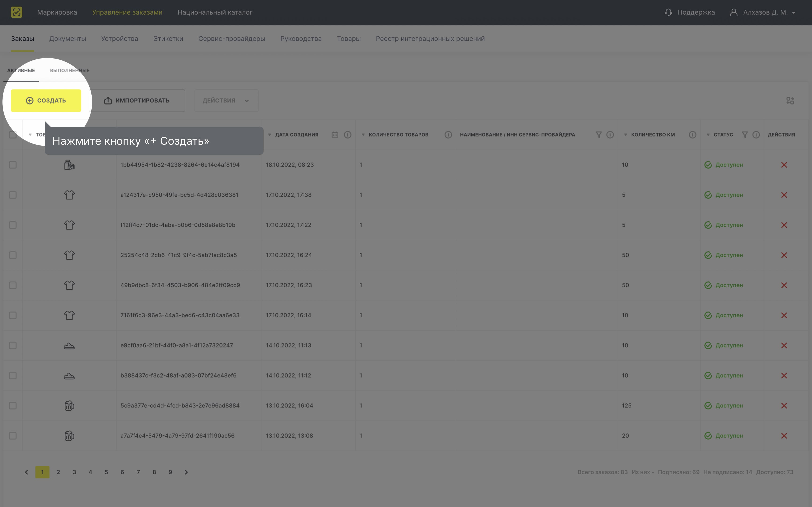Show info for Статус column

pyautogui.click(x=756, y=135)
